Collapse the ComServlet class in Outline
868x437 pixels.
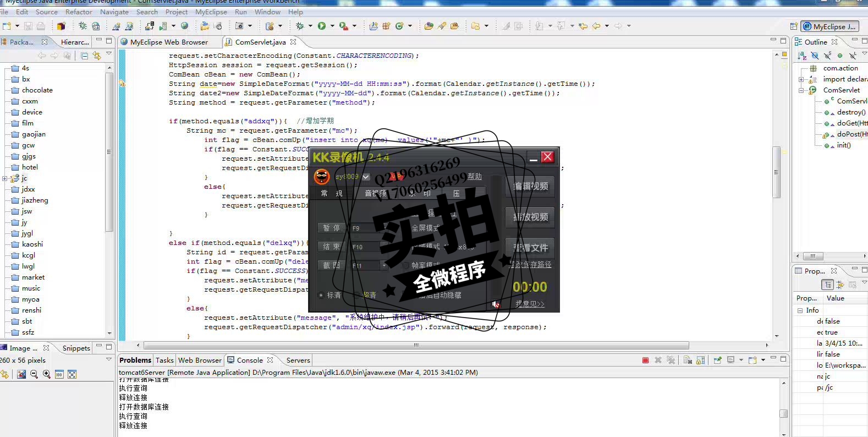(x=801, y=90)
